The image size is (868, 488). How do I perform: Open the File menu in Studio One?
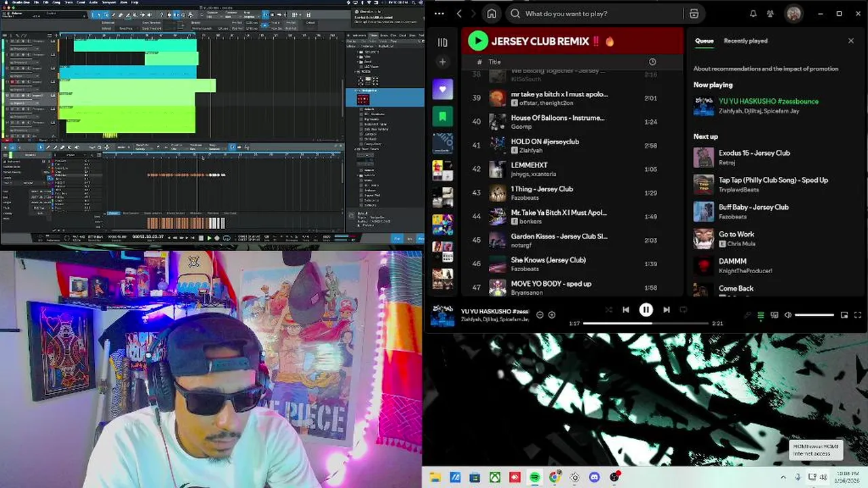[x=36, y=3]
